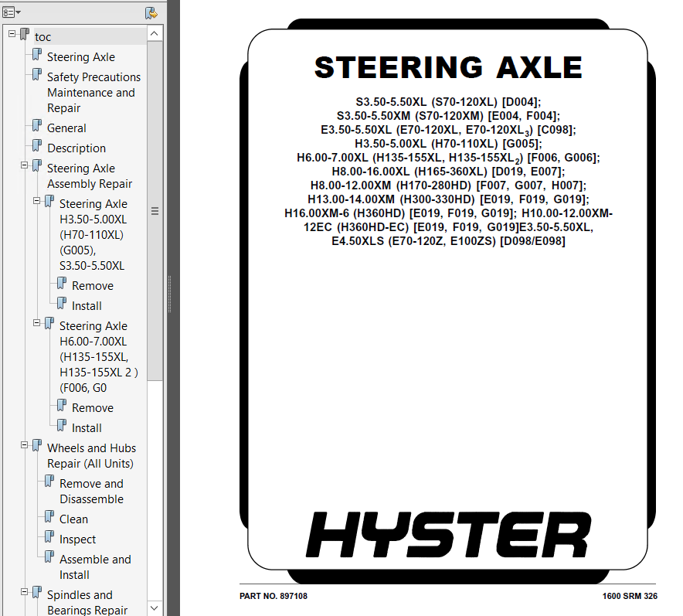Jump to the General bookmark
The image size is (683, 616).
[66, 128]
